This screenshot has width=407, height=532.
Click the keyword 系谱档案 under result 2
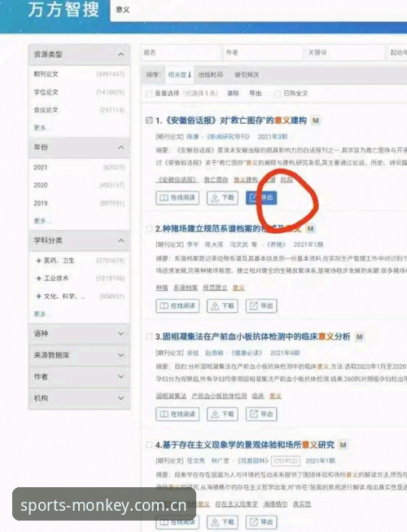coord(186,288)
